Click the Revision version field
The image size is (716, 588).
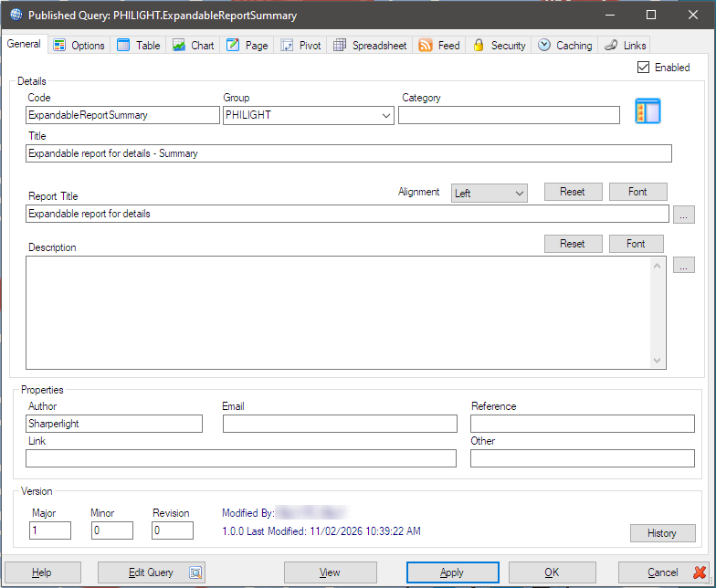(x=173, y=530)
